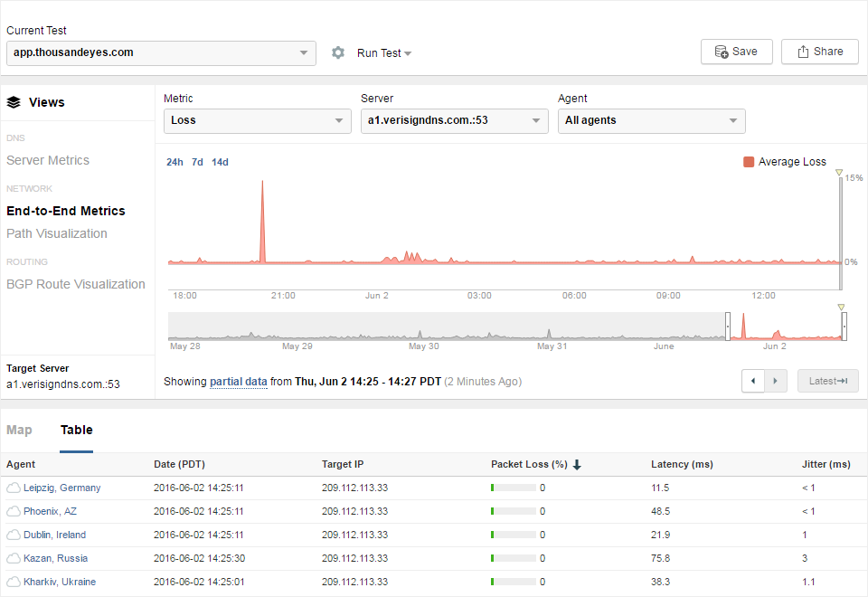Click the Packet Loss sort arrow icon
Image resolution: width=868 pixels, height=597 pixels.
pos(577,465)
